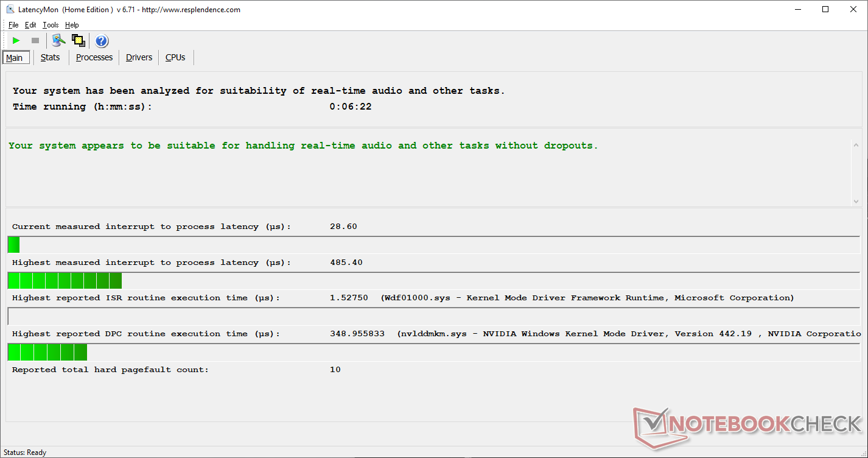Image resolution: width=868 pixels, height=458 pixels.
Task: Open the blue help question mark icon
Action: (x=102, y=41)
